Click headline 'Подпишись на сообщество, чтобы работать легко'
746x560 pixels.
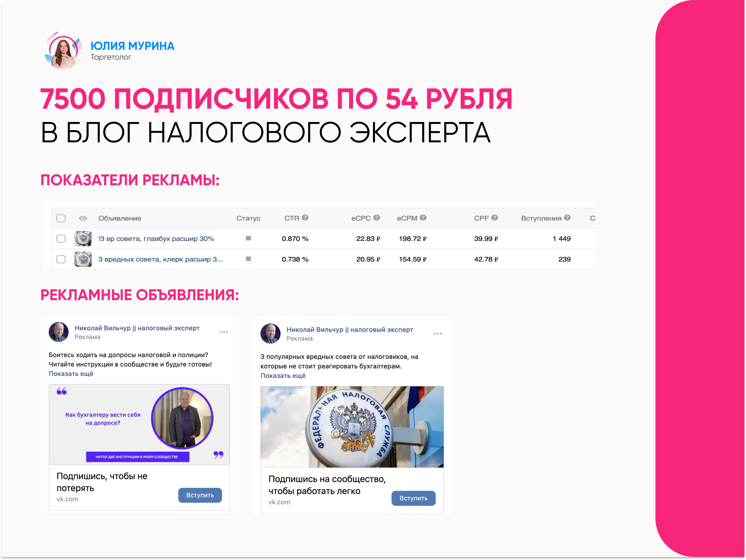(x=327, y=485)
